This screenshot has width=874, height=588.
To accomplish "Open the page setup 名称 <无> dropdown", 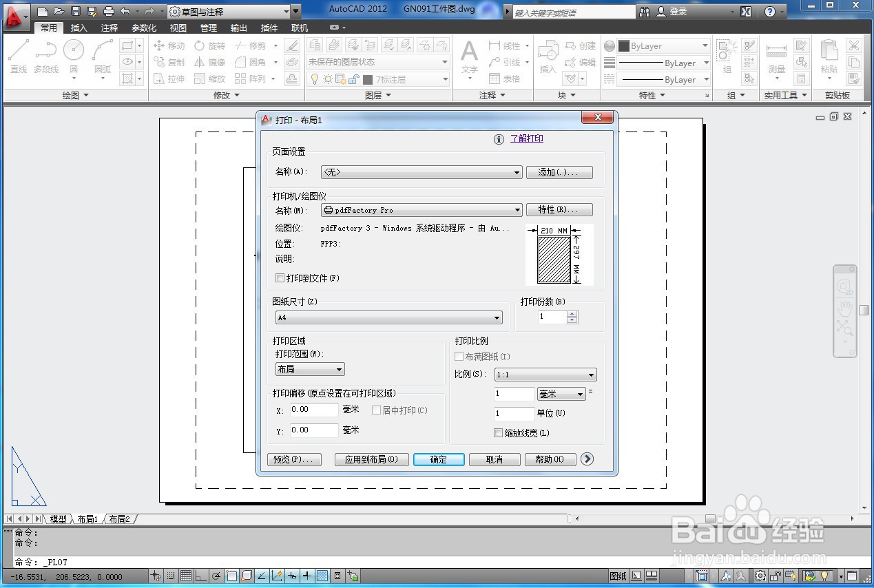I will pyautogui.click(x=422, y=172).
